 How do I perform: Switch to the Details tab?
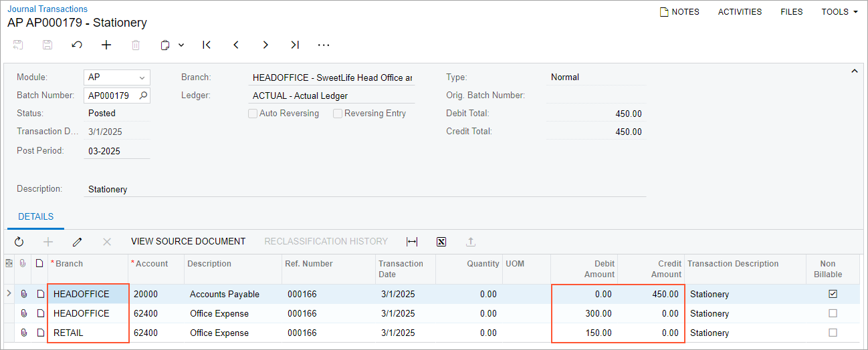36,217
